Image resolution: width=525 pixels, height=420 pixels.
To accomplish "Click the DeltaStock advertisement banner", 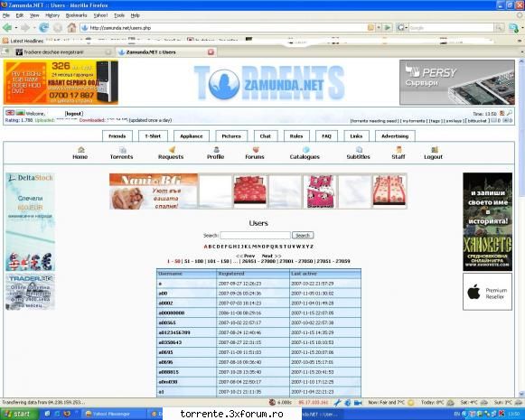I will [x=30, y=221].
